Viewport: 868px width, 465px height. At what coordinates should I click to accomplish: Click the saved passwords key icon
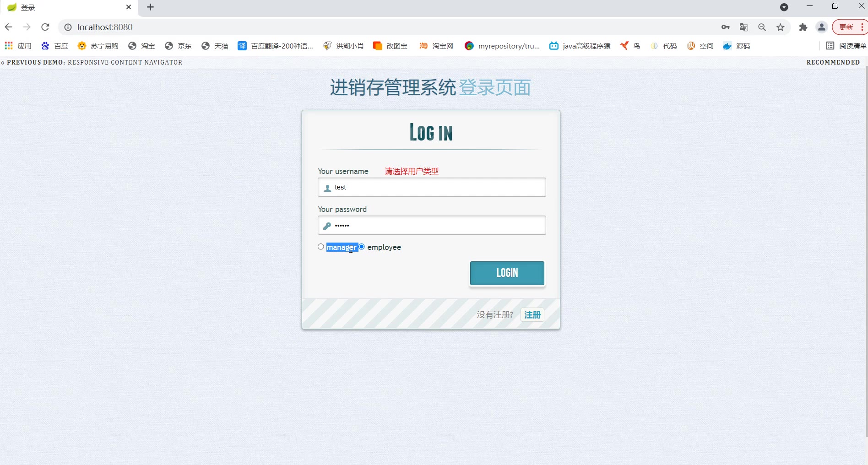tap(726, 27)
